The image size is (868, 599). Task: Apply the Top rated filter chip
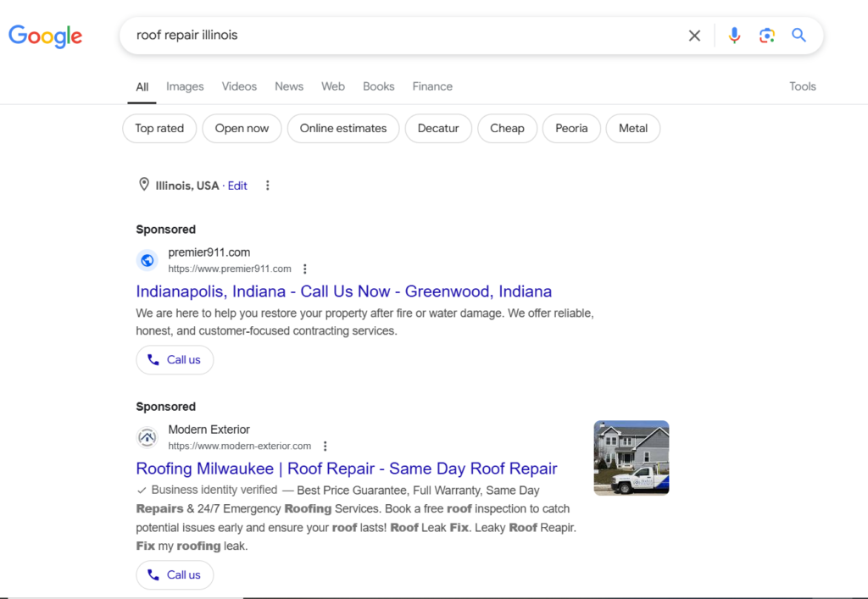[x=159, y=128]
